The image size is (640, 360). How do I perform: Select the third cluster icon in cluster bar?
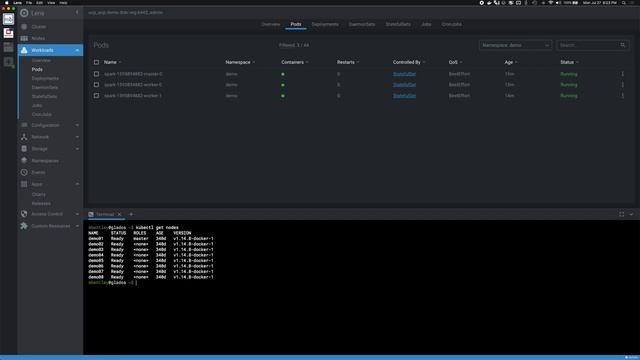pyautogui.click(x=8, y=47)
